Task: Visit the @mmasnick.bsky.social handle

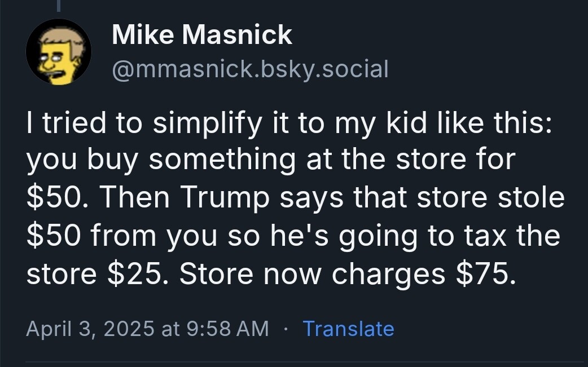Action: (x=250, y=69)
